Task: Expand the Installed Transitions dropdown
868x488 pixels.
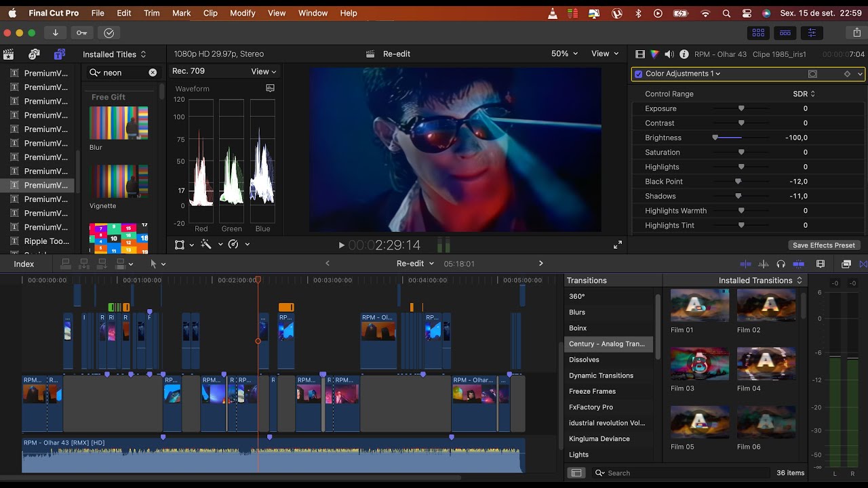Action: click(x=760, y=280)
